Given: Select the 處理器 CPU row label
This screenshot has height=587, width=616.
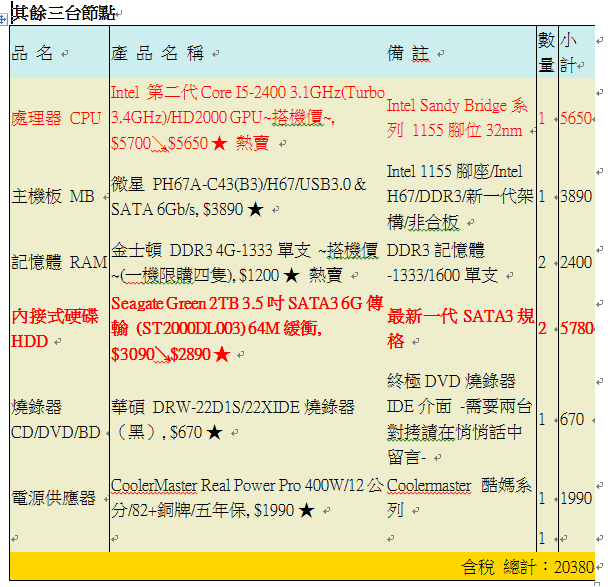Looking at the screenshot, I should point(56,118).
